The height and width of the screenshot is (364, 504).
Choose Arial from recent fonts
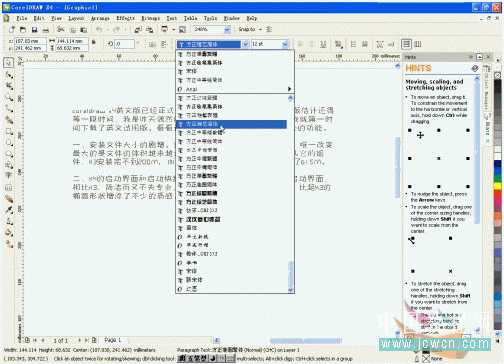point(235,89)
